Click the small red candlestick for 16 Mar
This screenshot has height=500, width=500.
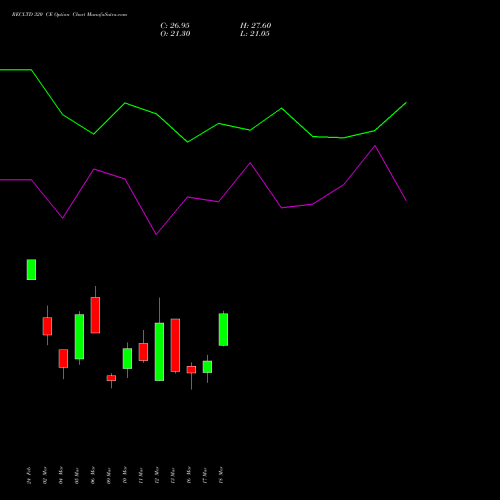point(191,370)
